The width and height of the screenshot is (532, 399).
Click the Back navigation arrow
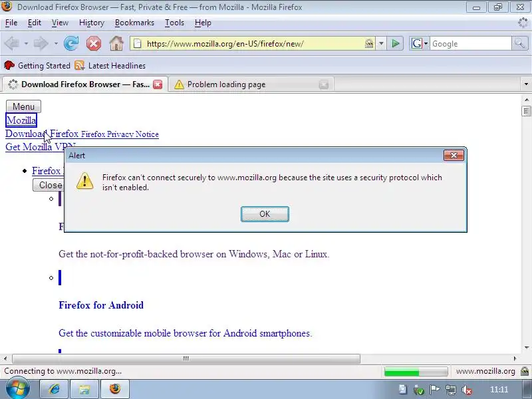12,43
